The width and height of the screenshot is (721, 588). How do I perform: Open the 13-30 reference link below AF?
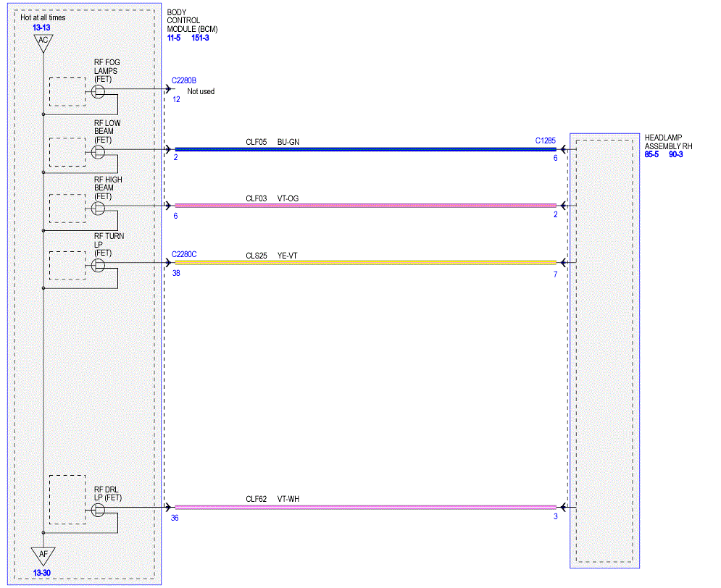tap(41, 573)
